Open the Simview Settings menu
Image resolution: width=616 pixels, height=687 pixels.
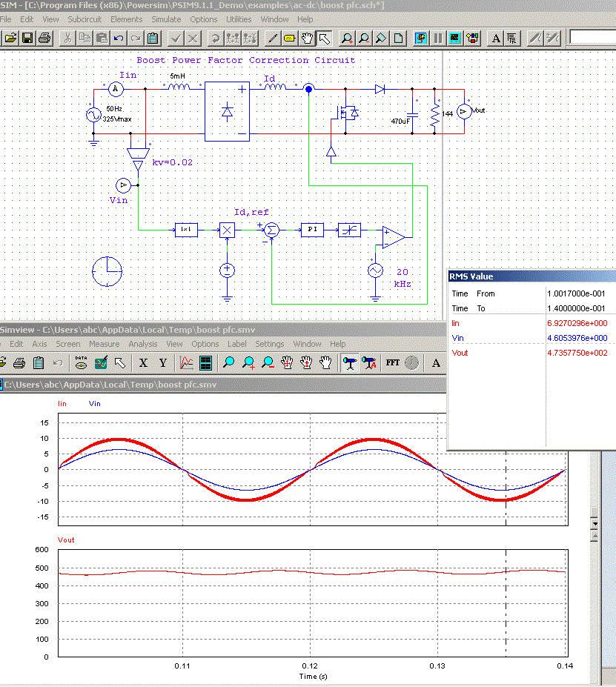[269, 344]
